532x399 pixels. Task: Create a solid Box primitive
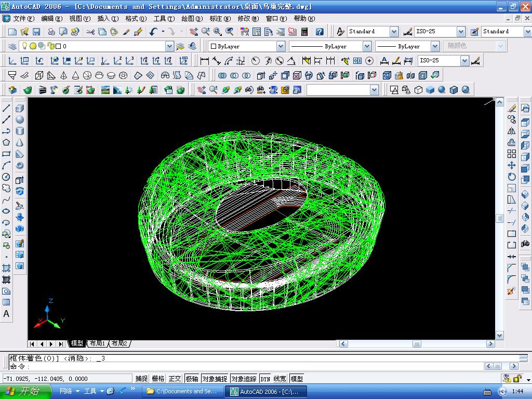pyautogui.click(x=20, y=108)
